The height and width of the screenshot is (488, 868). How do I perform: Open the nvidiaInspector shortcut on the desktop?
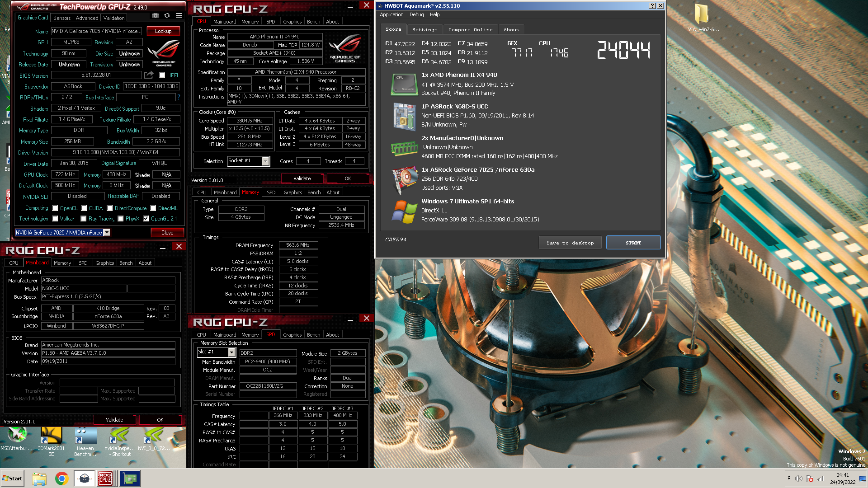(120, 442)
